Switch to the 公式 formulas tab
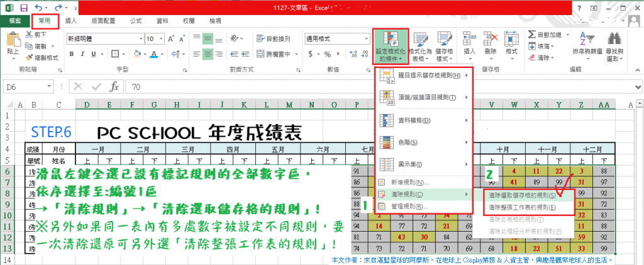Viewport: 644px width, 265px height. [x=136, y=21]
